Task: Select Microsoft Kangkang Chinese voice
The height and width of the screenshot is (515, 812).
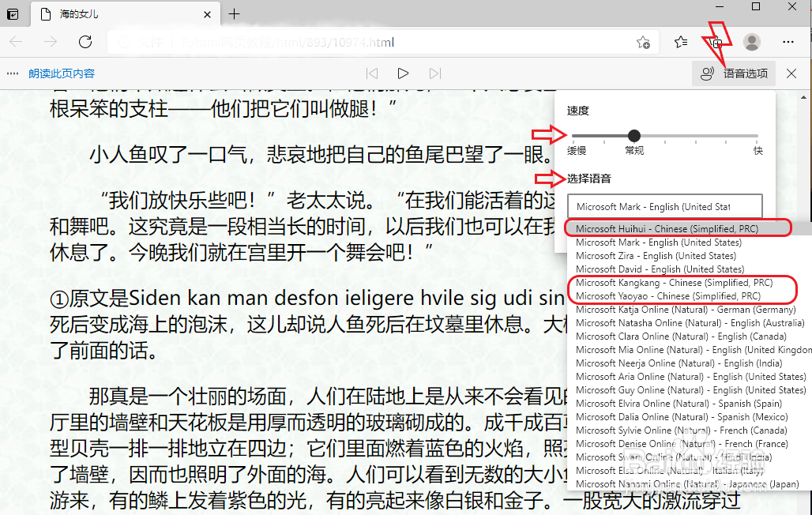Action: point(688,282)
